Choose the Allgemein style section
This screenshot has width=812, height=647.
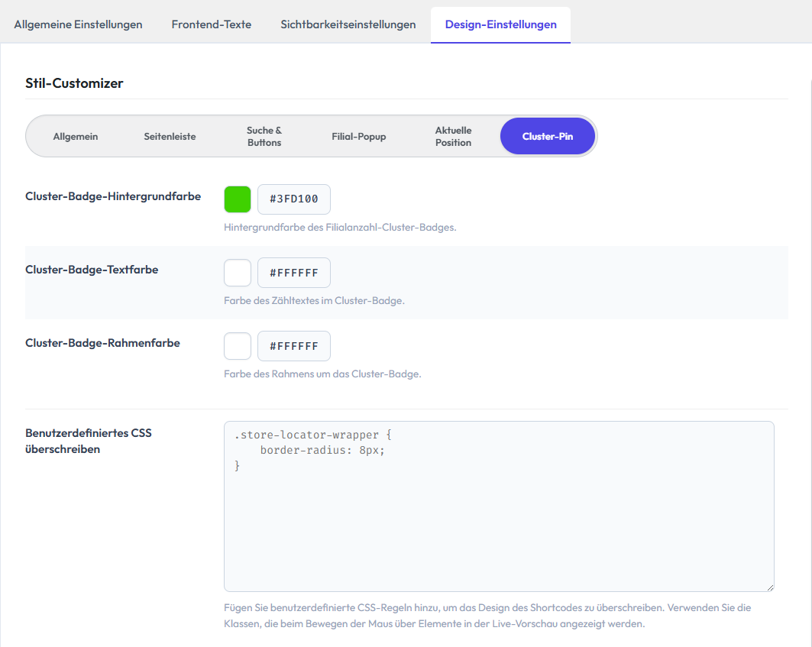tap(76, 136)
